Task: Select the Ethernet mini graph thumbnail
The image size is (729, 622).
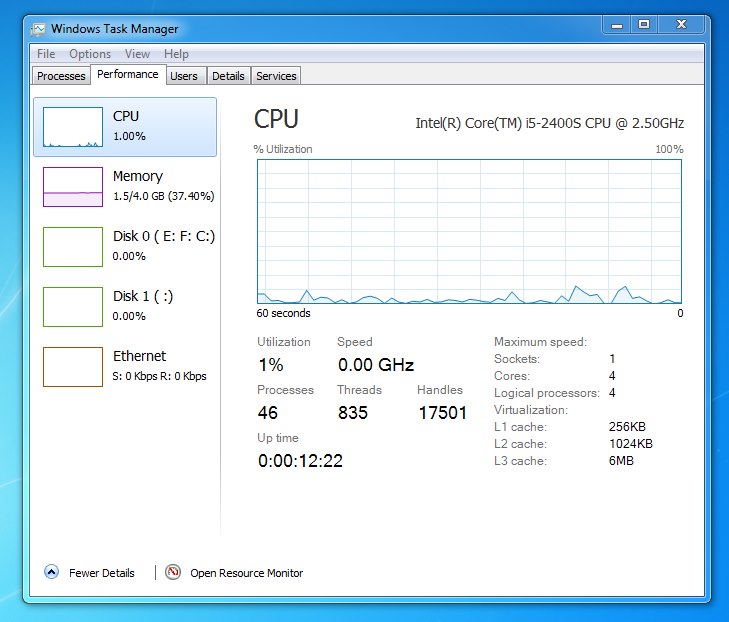Action: pyautogui.click(x=73, y=367)
